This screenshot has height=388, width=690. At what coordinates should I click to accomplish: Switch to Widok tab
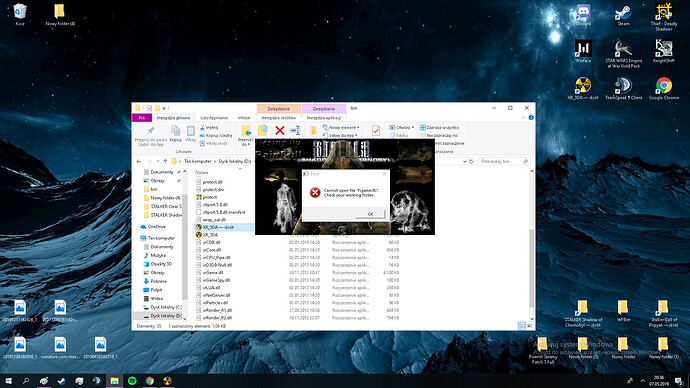244,118
